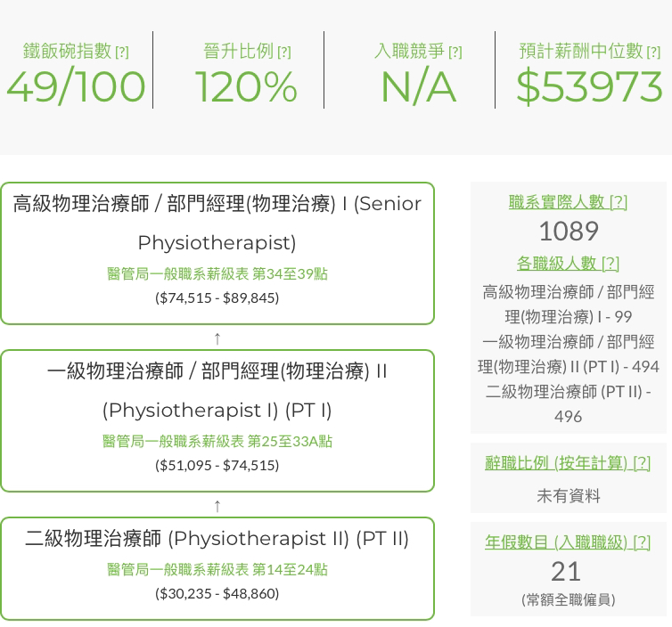The height and width of the screenshot is (627, 672).
Task: Open the 年假數目 (入職職級) [?] link
Action: point(568,541)
